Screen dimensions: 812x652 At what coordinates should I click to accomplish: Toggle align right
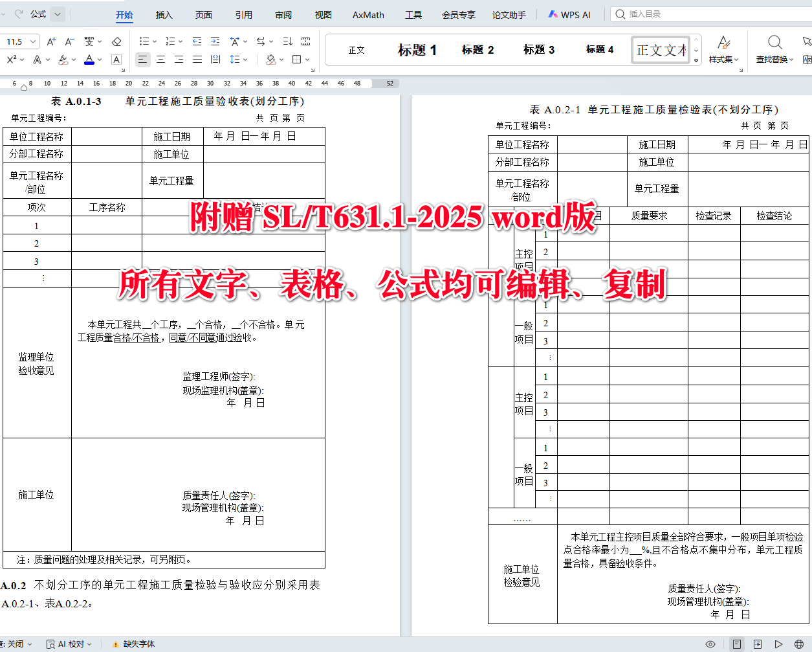point(179,60)
